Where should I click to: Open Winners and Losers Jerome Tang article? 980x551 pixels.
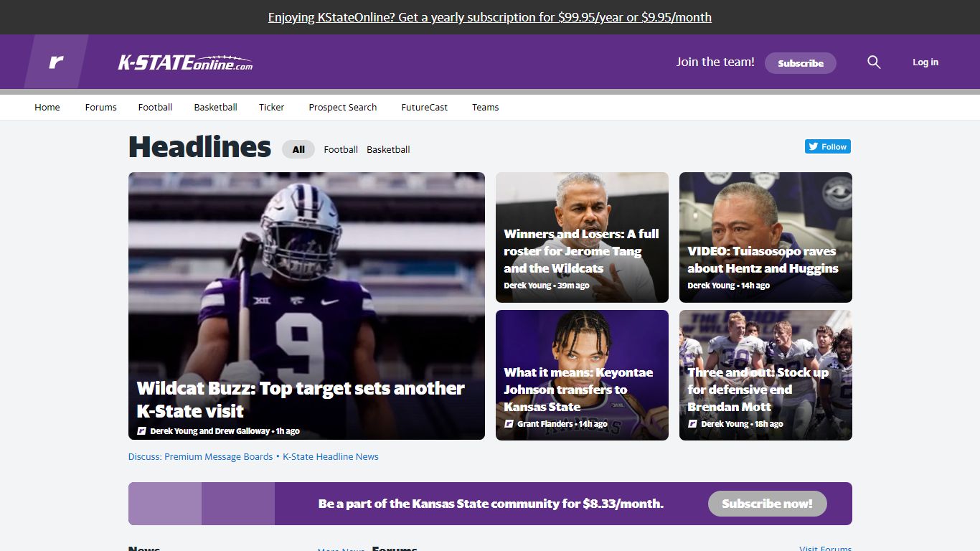pyautogui.click(x=582, y=237)
